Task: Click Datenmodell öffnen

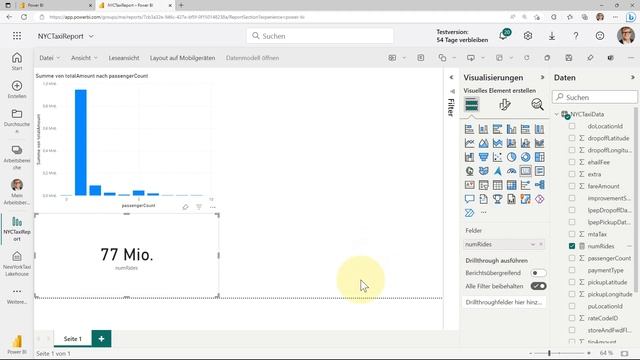Action: click(252, 58)
